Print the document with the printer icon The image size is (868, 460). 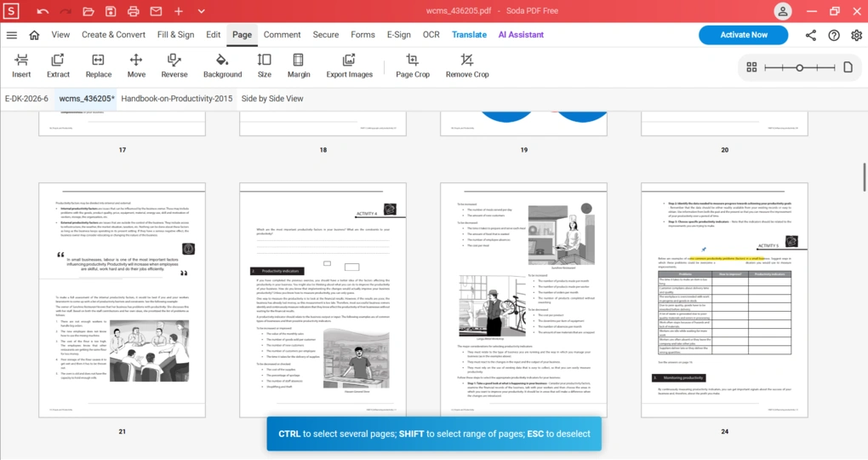point(134,11)
